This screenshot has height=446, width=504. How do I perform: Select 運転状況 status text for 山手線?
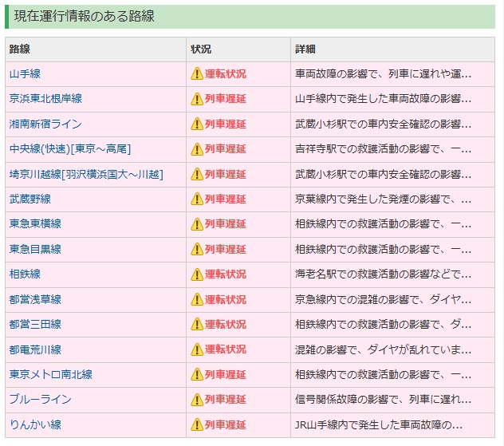point(226,74)
